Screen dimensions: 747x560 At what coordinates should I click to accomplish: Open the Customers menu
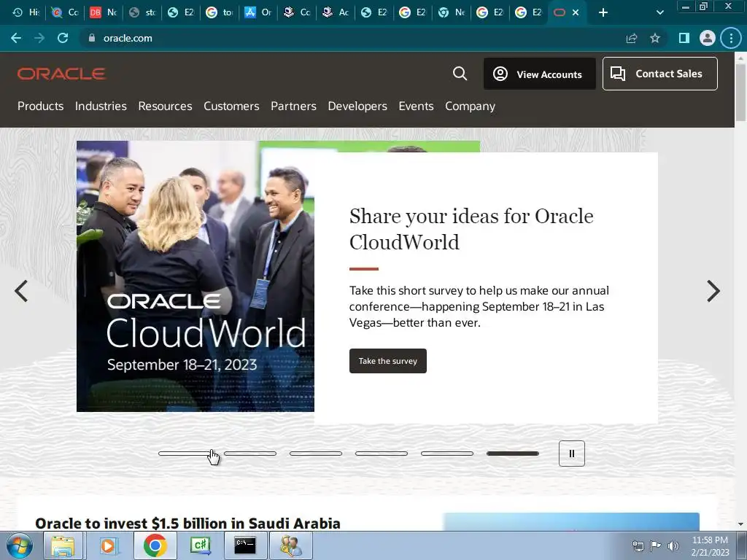click(231, 106)
